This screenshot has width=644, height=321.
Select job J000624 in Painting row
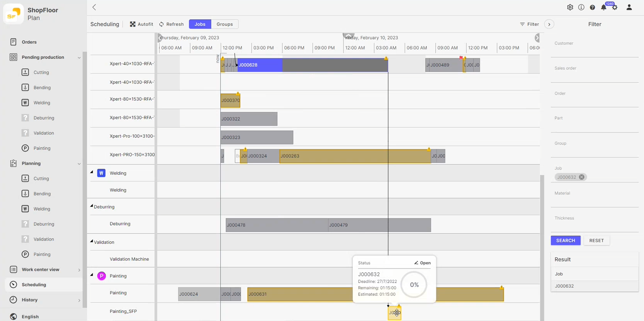point(199,294)
